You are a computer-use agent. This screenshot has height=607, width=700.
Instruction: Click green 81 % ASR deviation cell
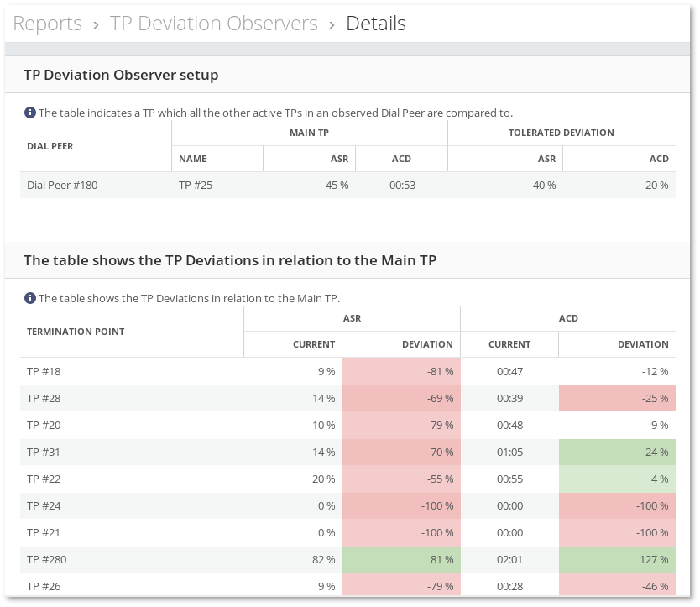pos(401,559)
